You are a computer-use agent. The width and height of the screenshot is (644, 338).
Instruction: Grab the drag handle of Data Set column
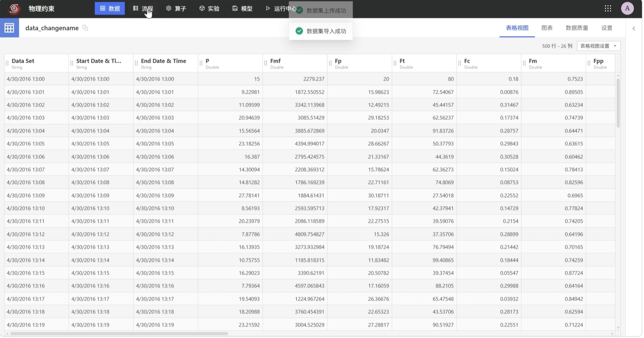7,63
